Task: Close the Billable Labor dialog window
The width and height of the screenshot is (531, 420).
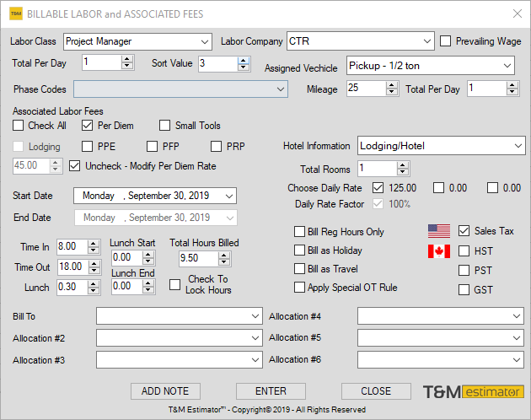Action: (518, 13)
